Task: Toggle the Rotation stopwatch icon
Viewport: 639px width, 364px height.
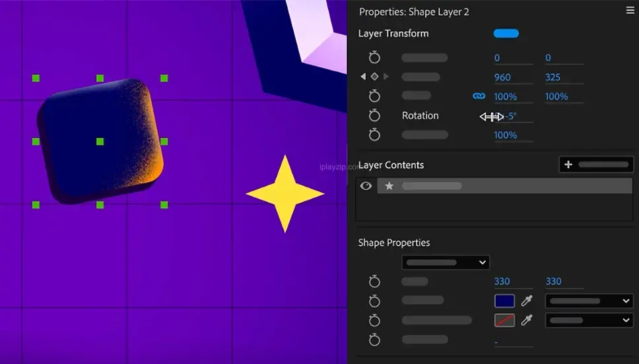Action: coord(374,115)
